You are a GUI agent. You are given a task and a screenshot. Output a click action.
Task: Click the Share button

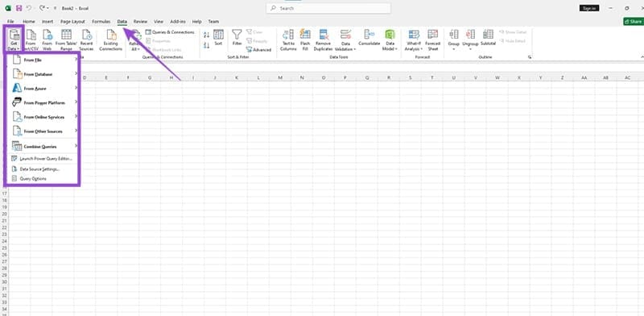pos(633,22)
